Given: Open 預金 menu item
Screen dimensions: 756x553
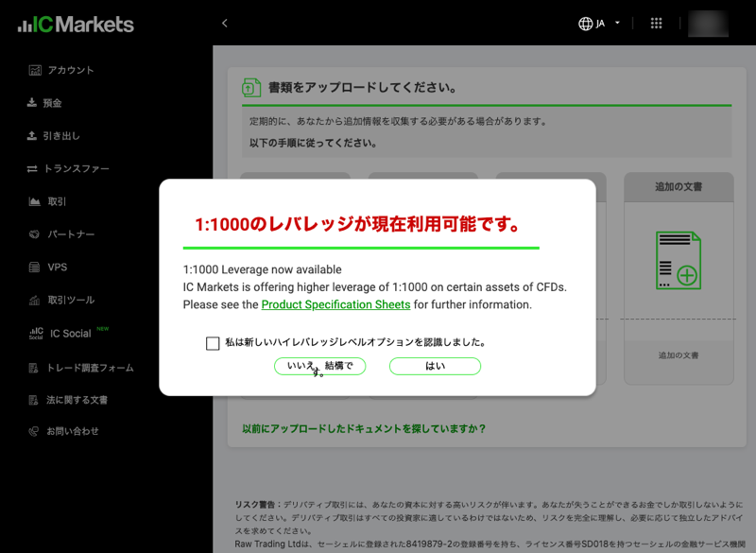Looking at the screenshot, I should [52, 103].
